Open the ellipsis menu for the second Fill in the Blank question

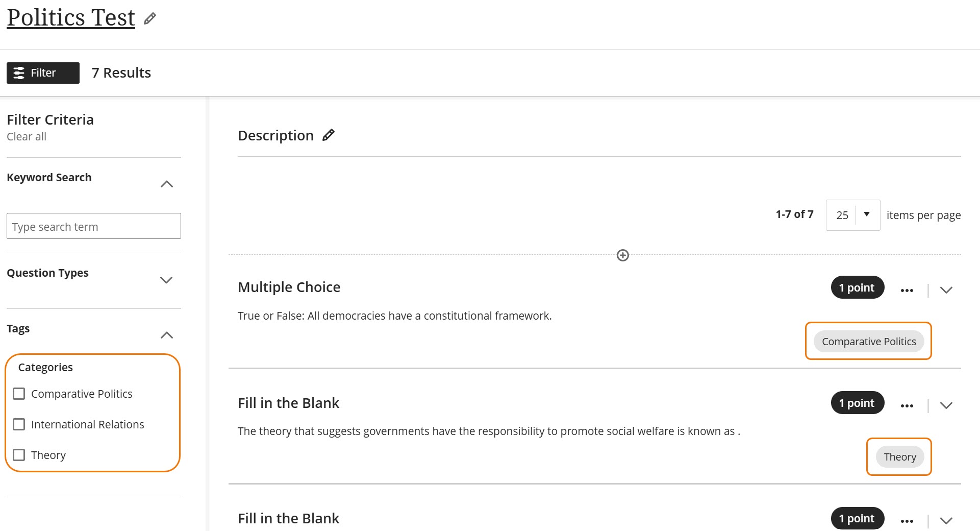(907, 520)
